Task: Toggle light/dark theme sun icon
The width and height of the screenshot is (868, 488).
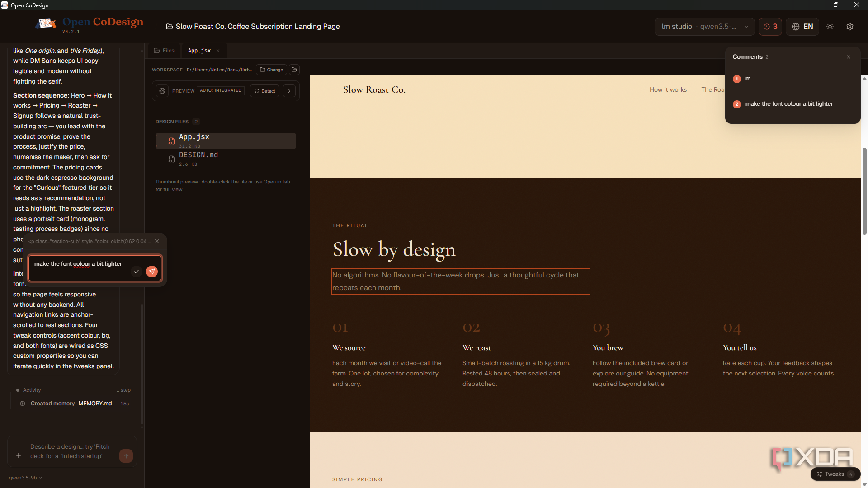Action: 830,27
